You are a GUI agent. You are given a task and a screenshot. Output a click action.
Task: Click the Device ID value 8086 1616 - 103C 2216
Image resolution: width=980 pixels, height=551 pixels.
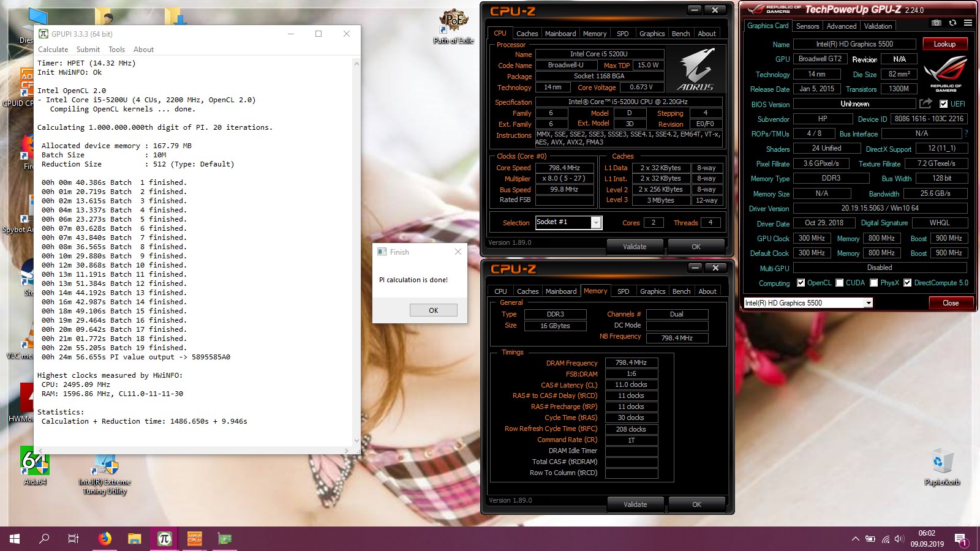(929, 119)
